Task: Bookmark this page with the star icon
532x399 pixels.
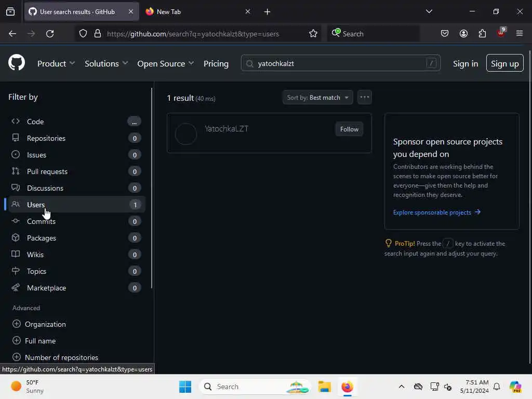Action: click(313, 34)
